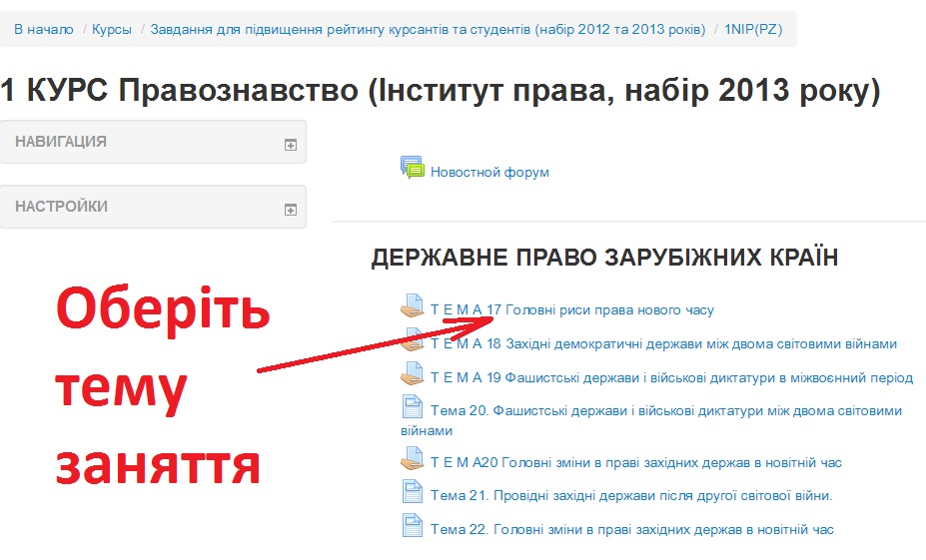This screenshot has height=560, width=926.
Task: Click the section heading 'ДЕРЖАВНЕ ПРАВО ЗАРУБІЖНИХ КРАЇН'
Action: tap(604, 258)
